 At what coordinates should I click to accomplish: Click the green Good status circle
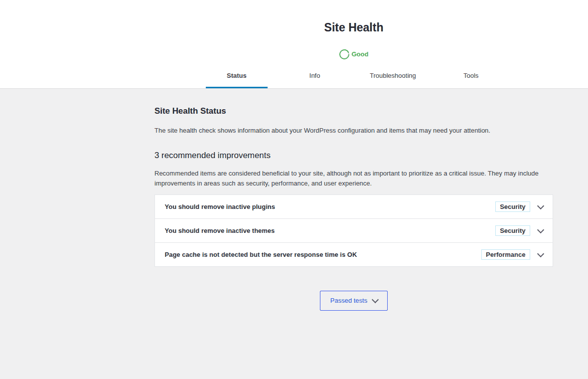(344, 54)
